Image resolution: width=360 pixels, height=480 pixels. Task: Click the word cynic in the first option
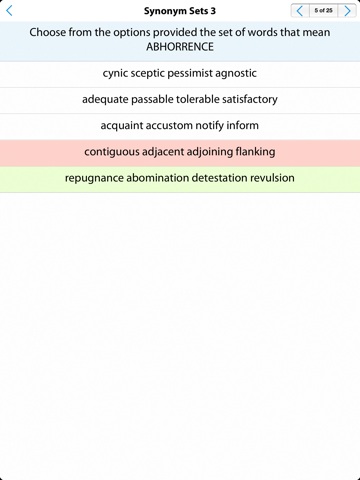(115, 74)
